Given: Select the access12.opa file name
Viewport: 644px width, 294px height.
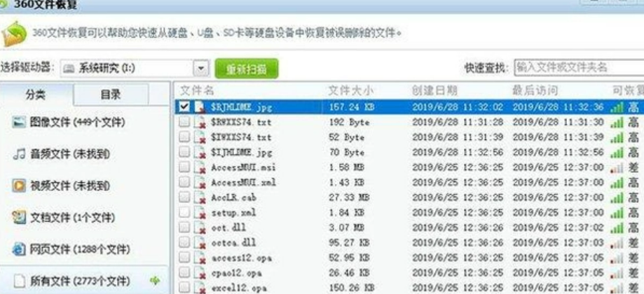Looking at the screenshot, I should tap(241, 259).
